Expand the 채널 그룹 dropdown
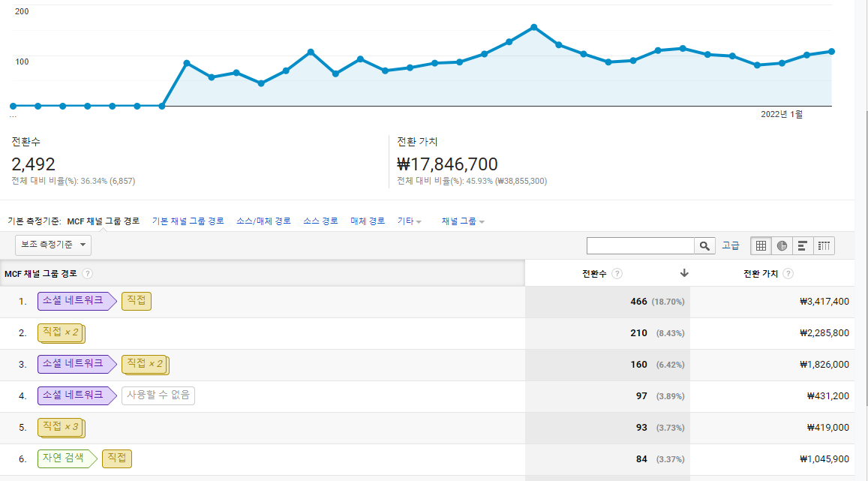The height and width of the screenshot is (481, 868). point(463,221)
